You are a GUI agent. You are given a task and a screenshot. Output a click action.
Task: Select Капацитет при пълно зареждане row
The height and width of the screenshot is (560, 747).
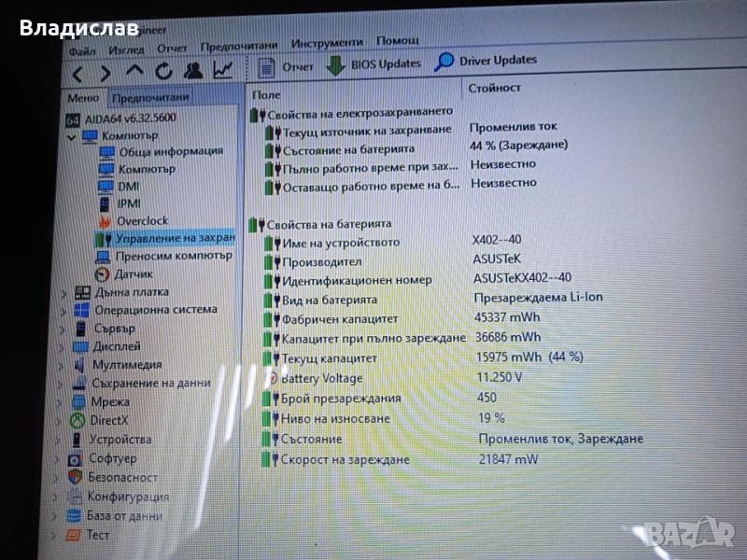pyautogui.click(x=364, y=339)
